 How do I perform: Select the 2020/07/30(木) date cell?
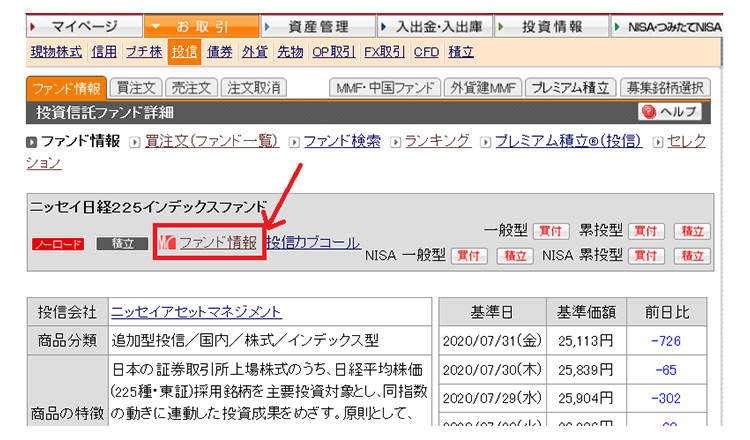492,370
